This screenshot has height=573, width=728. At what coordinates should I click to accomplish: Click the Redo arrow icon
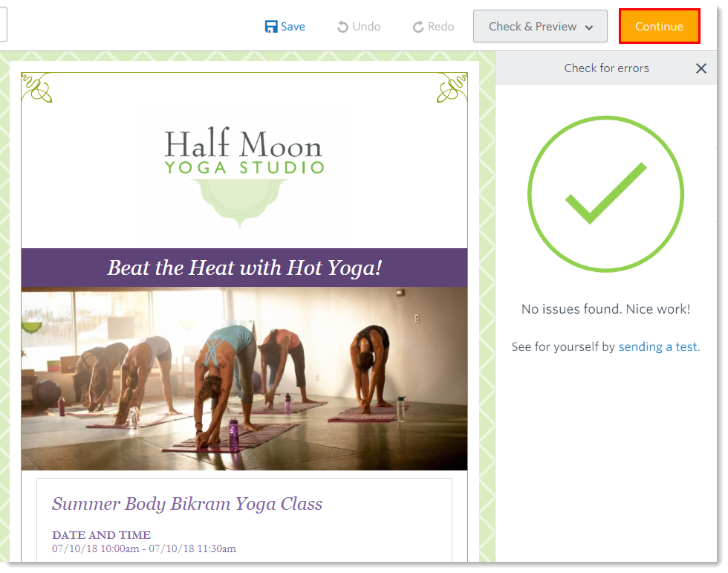pos(418,27)
